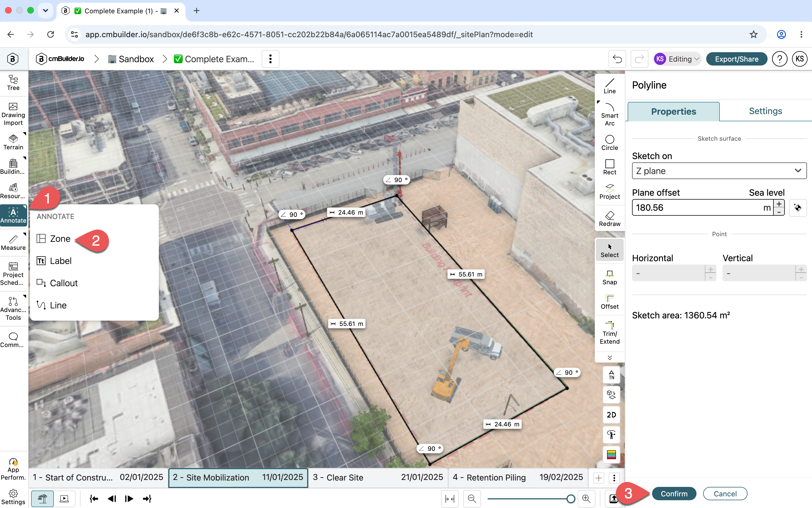Zoom out the timeline view
This screenshot has width=812, height=508.
pos(472,499)
